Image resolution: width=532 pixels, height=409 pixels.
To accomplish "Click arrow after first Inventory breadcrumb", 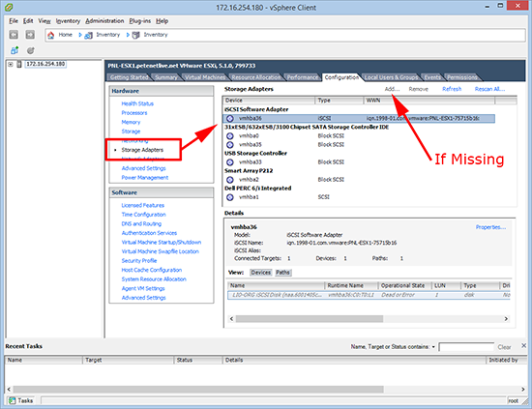I will pyautogui.click(x=128, y=35).
